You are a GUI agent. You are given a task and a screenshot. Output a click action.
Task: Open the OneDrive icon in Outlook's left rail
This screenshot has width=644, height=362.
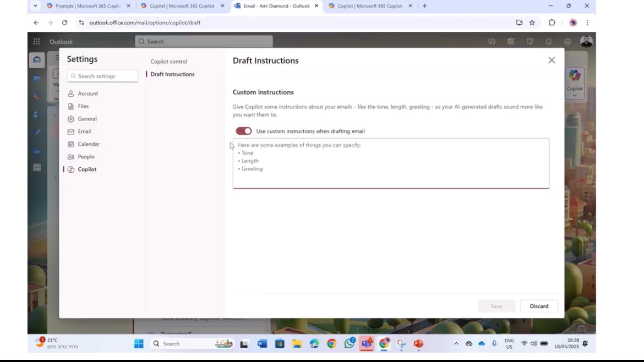[x=37, y=151]
